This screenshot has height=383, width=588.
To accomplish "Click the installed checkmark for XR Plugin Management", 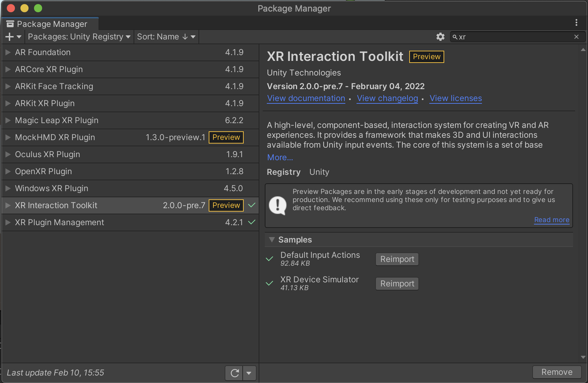I will coord(252,222).
